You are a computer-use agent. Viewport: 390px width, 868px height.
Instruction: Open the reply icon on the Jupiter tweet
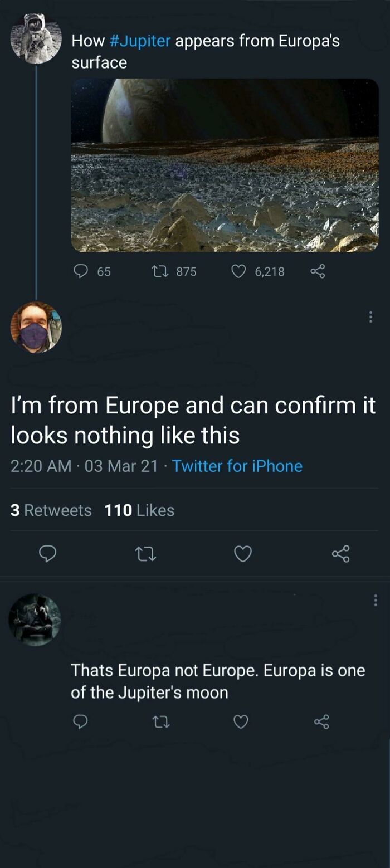coord(81,271)
